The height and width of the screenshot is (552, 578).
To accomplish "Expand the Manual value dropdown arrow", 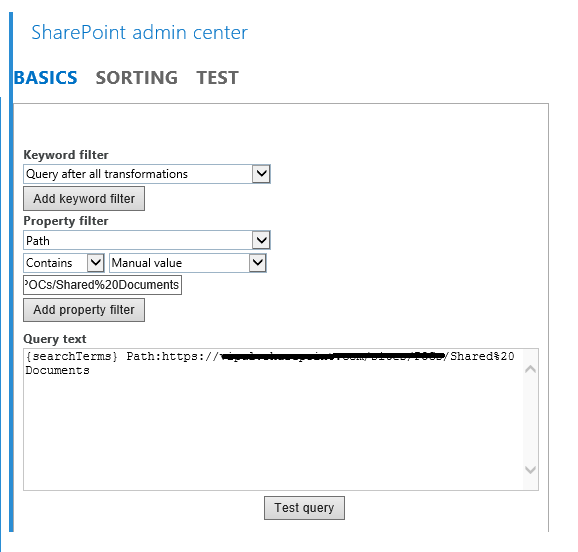I will [257, 263].
